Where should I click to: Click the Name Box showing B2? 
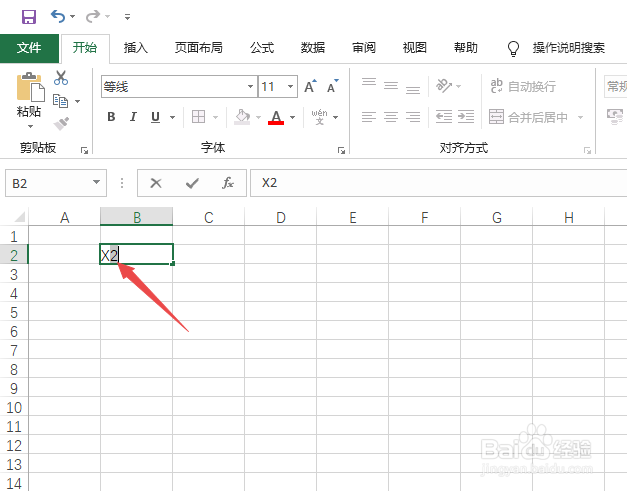48,183
